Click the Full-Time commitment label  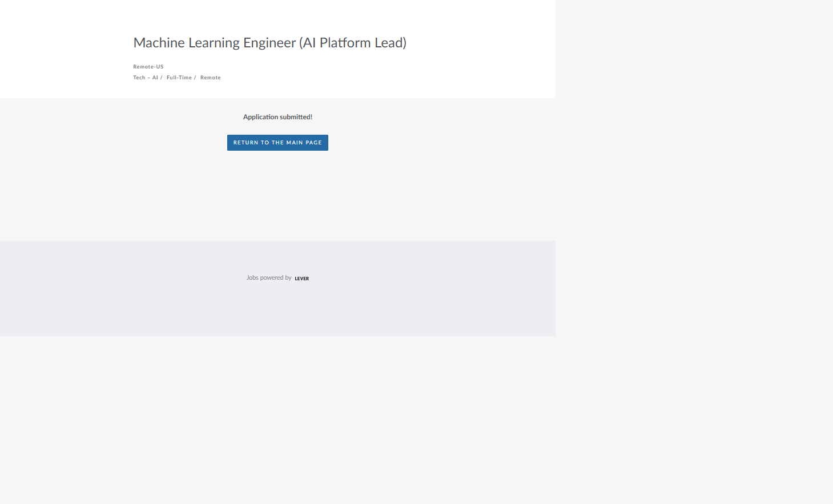coord(179,78)
